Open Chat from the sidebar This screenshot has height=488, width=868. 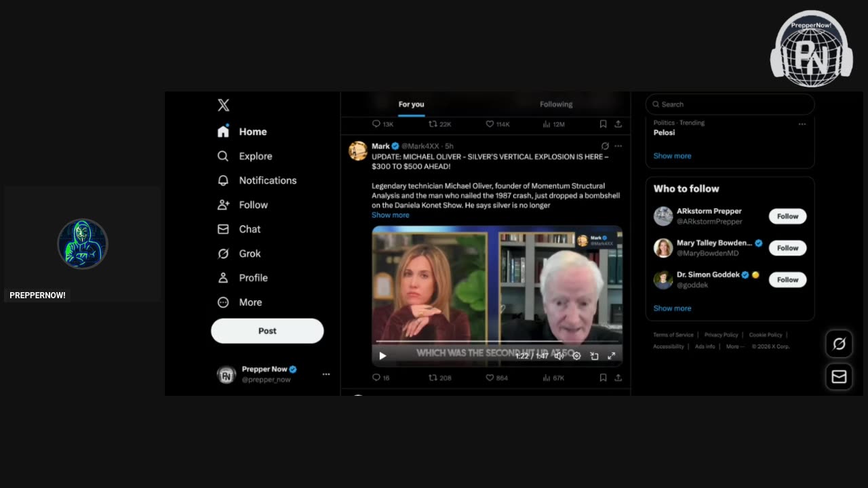(x=239, y=229)
